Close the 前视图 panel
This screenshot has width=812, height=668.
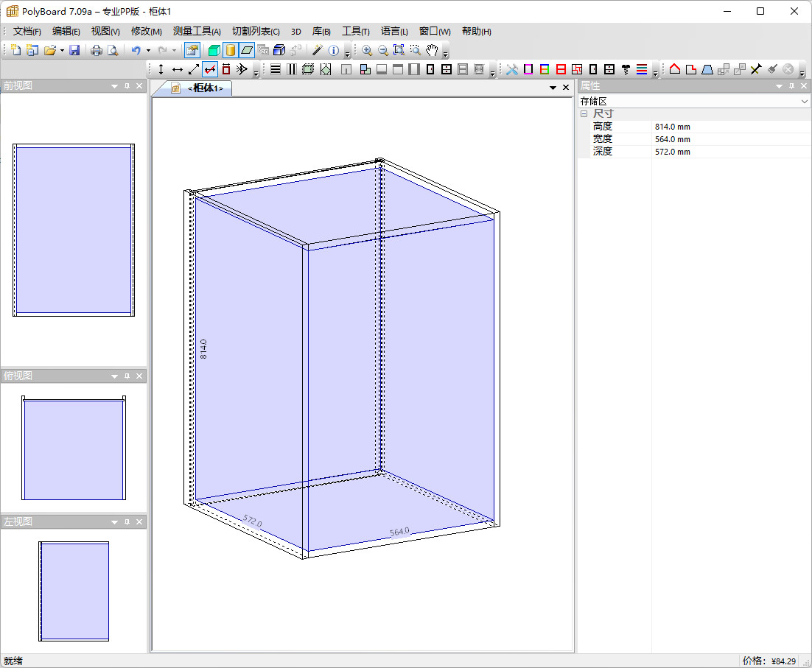(139, 86)
